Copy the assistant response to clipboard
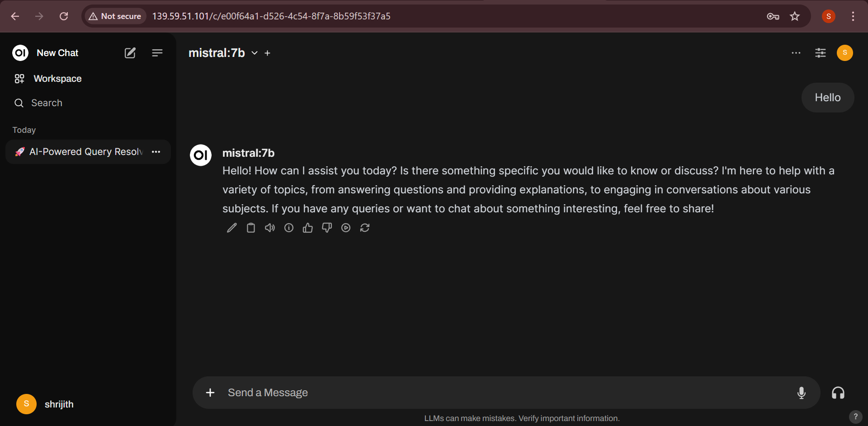This screenshot has height=426, width=868. 251,228
